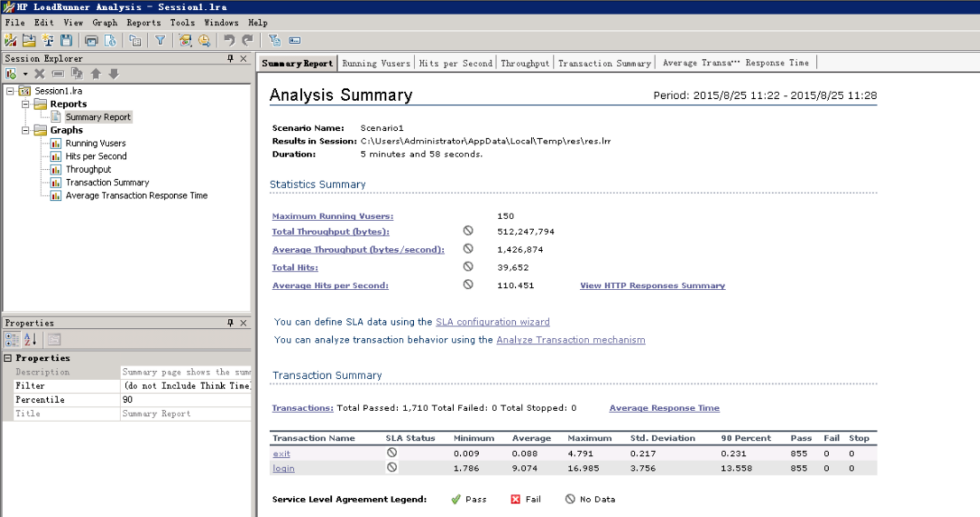The height and width of the screenshot is (517, 980).
Task: Collapse the Reports folder node
Action: tap(26, 104)
